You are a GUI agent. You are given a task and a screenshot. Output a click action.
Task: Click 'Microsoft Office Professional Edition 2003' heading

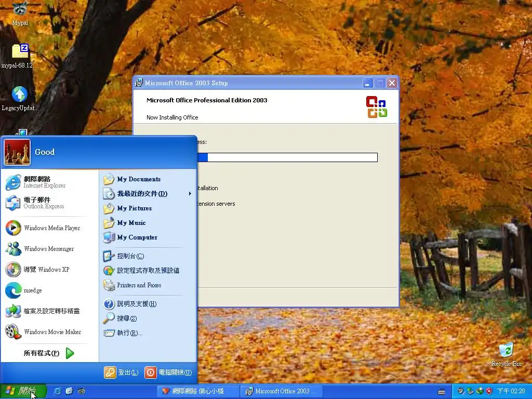tap(207, 100)
